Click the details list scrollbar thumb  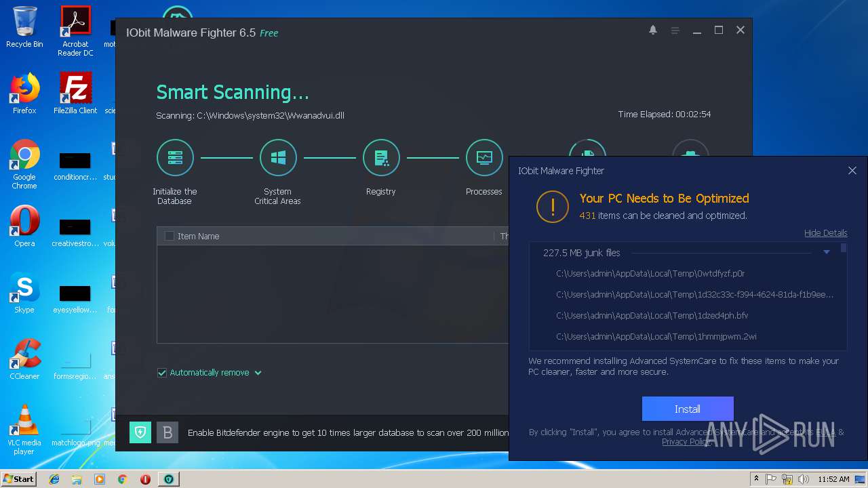844,248
